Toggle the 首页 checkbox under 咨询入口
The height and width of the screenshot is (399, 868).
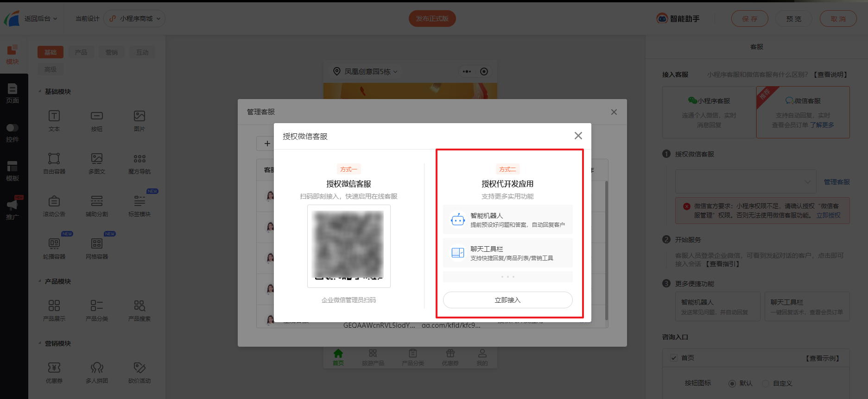(x=674, y=358)
